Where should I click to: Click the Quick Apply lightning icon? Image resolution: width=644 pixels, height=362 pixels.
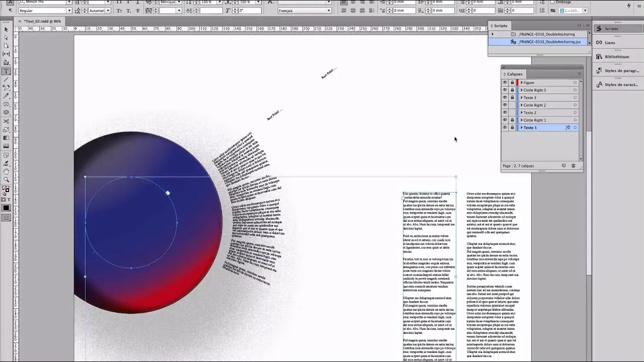(629, 6)
